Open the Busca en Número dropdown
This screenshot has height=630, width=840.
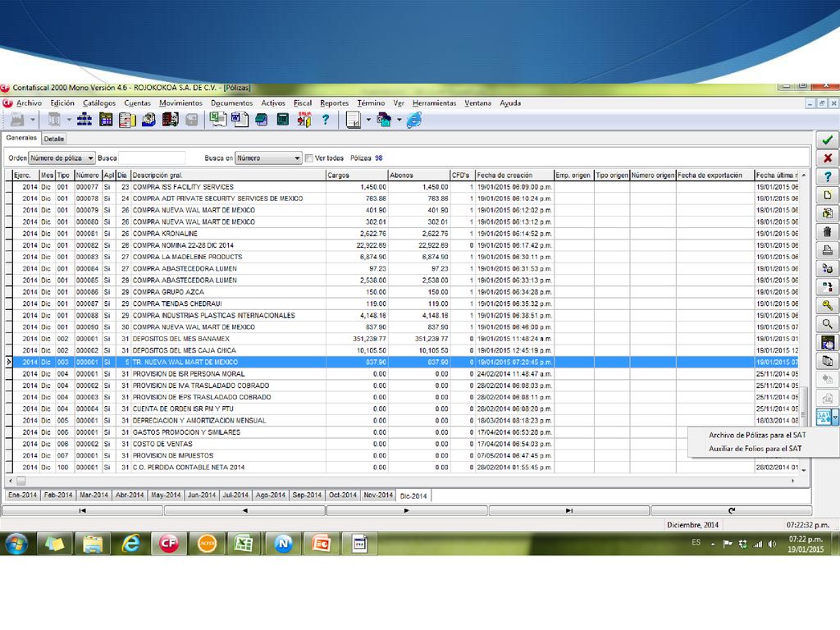coord(268,158)
